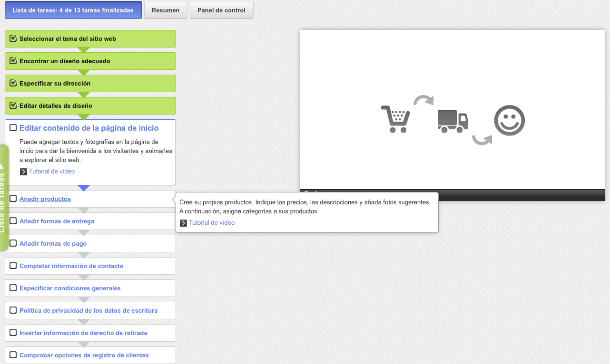Click the shopping cart icon in video
The height and width of the screenshot is (364, 610).
pos(395,119)
